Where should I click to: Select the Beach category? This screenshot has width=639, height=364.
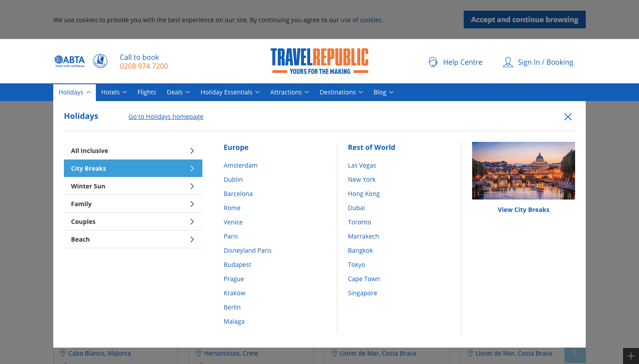[133, 239]
